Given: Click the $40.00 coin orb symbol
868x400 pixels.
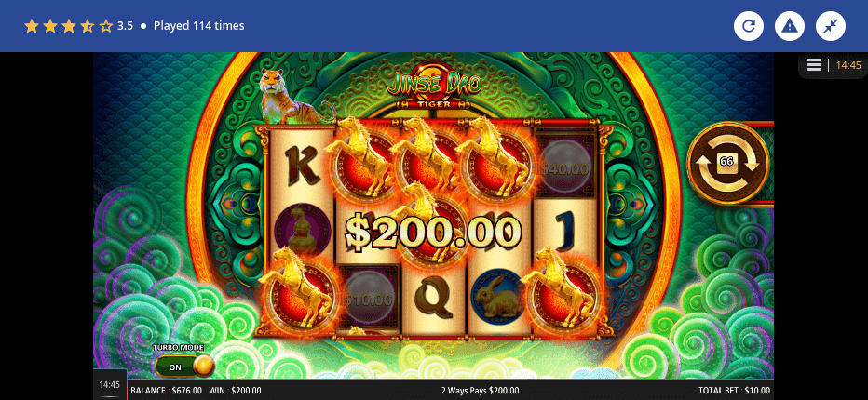Looking at the screenshot, I should pyautogui.click(x=564, y=167).
